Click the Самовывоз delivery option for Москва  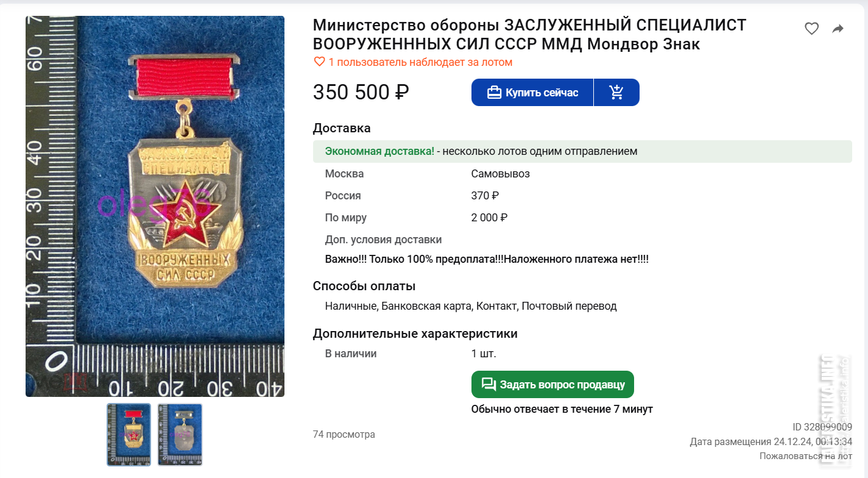click(x=501, y=174)
